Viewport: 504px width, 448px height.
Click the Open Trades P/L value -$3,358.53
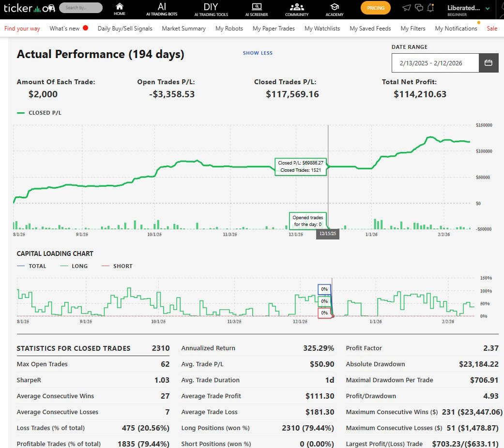coord(172,94)
